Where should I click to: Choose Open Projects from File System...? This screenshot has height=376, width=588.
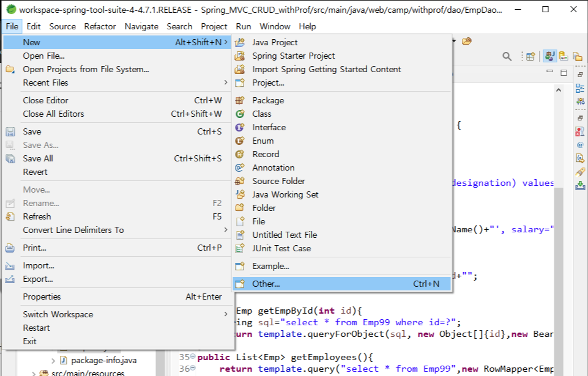[117, 69]
